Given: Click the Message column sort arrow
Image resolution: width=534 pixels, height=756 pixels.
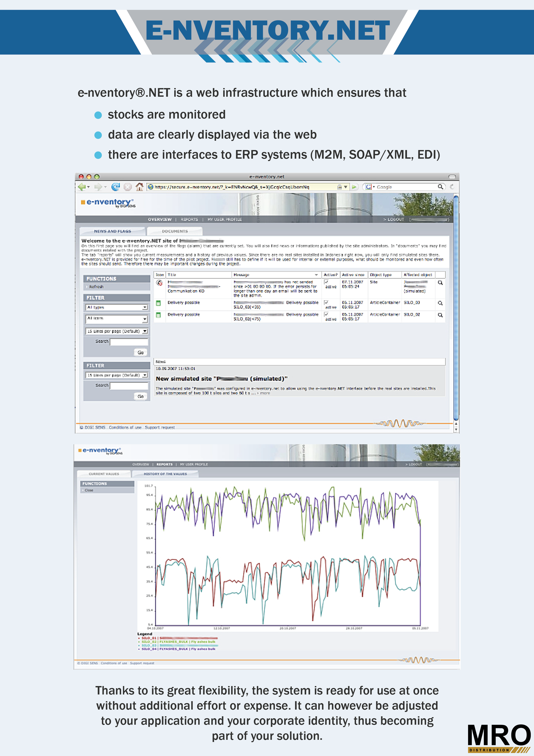Looking at the screenshot, I should tap(317, 275).
